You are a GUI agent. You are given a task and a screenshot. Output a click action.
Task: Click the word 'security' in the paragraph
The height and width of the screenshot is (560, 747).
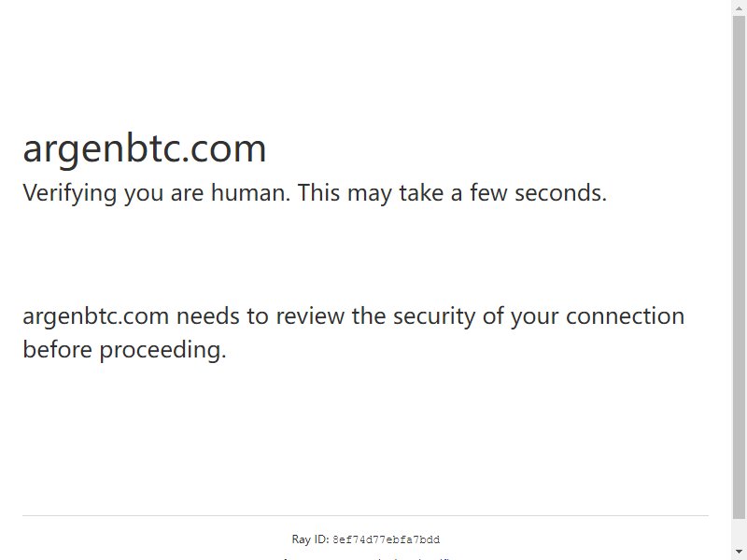point(433,316)
